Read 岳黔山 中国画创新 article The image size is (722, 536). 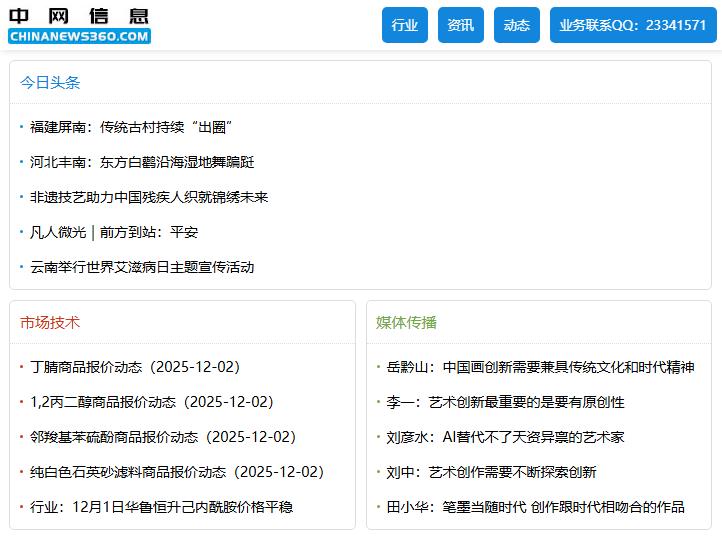point(540,367)
